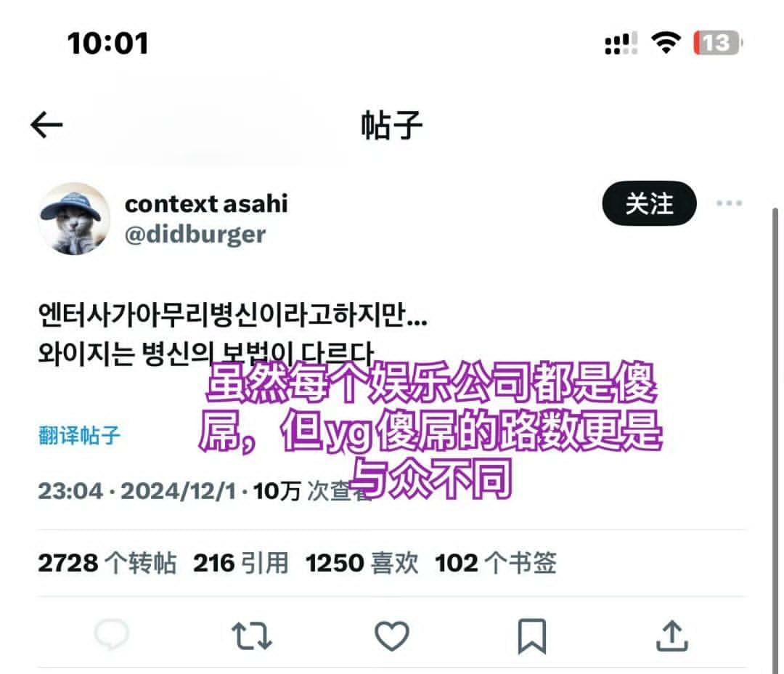Click the vertical scrollbar on right edge
This screenshot has width=784, height=674.
(775, 440)
